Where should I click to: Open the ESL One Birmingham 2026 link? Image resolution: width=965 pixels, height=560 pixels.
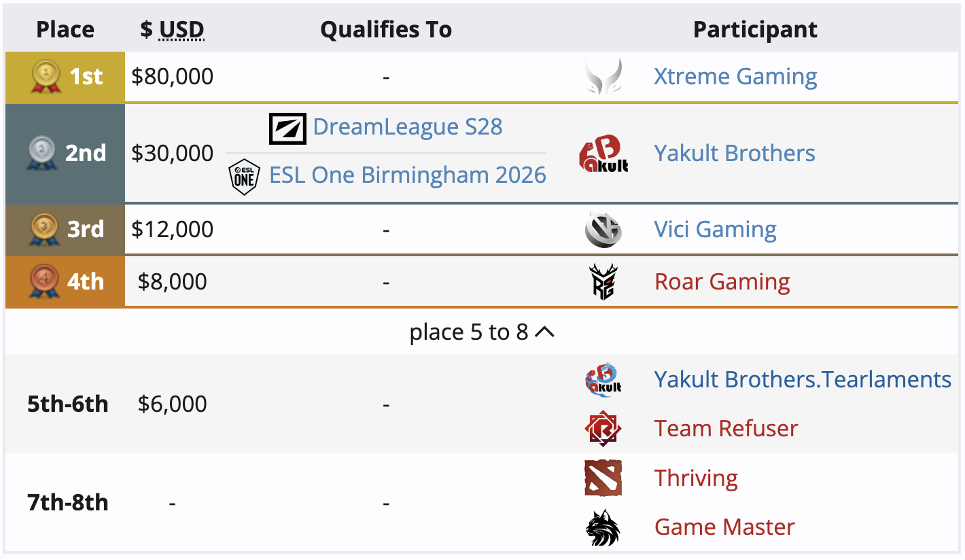pyautogui.click(x=408, y=175)
